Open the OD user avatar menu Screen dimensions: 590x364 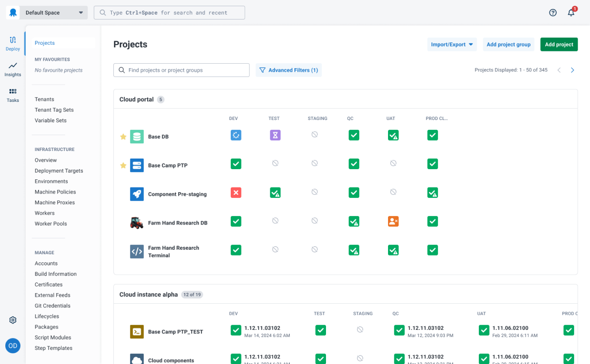pyautogui.click(x=13, y=345)
